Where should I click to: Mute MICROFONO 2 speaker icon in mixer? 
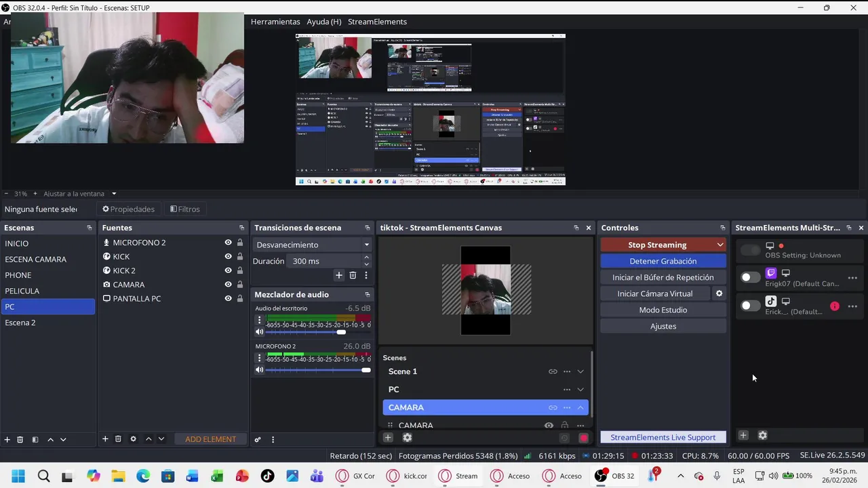(x=259, y=370)
